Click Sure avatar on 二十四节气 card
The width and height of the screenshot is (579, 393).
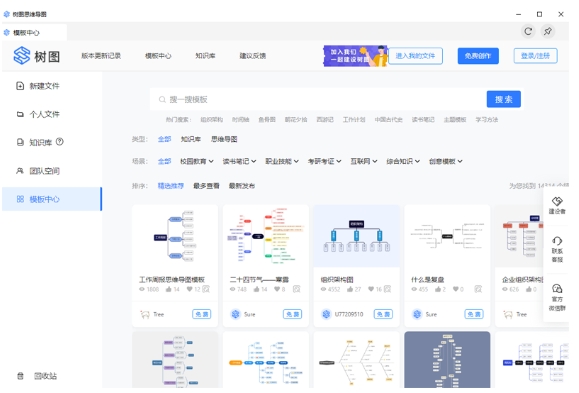click(236, 314)
